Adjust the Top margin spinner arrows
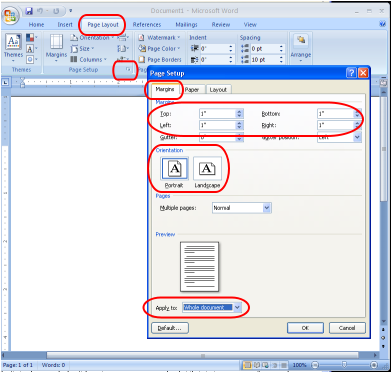The width and height of the screenshot is (392, 373). (240, 114)
